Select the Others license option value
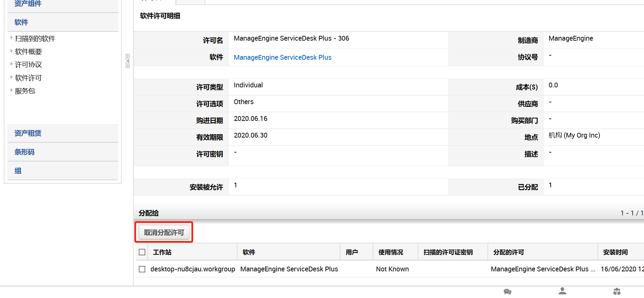 (244, 102)
